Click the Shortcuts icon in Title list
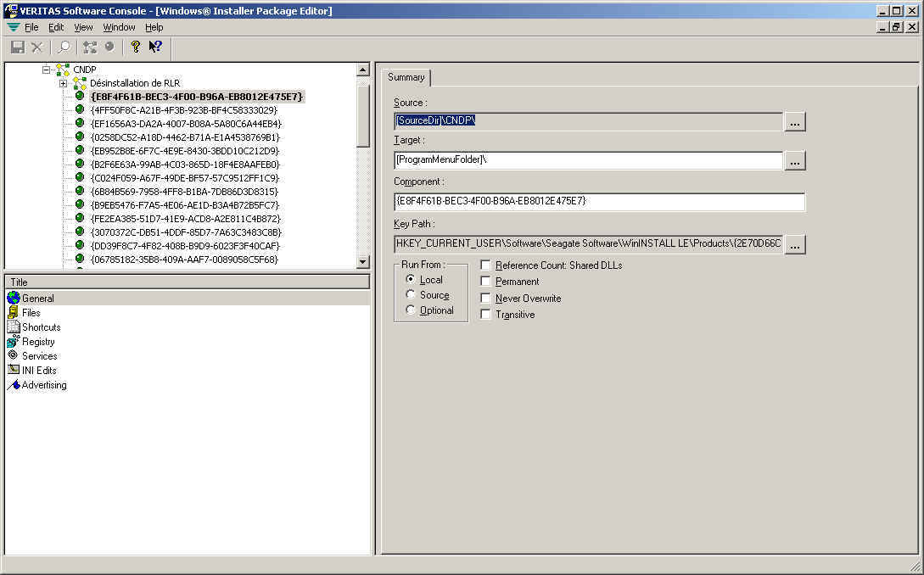The height and width of the screenshot is (575, 924). (13, 327)
